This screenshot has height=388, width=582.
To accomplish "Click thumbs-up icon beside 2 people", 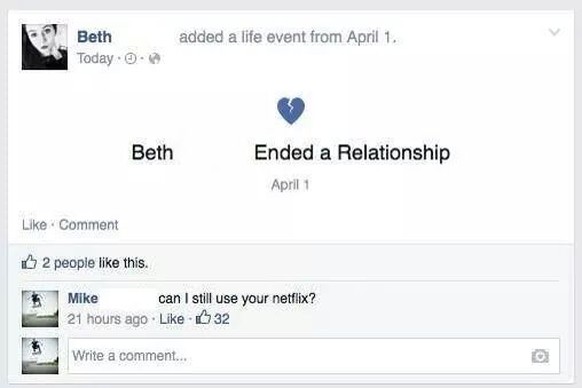I will click(x=29, y=262).
